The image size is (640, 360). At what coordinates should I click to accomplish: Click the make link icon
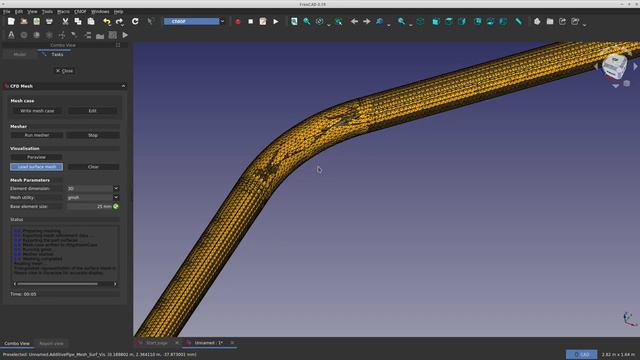(x=562, y=21)
